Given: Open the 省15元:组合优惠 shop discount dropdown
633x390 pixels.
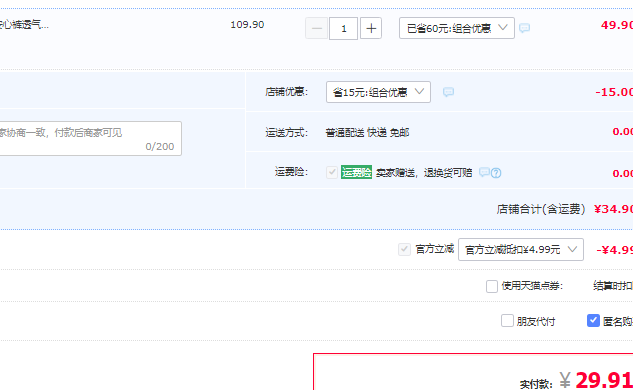Looking at the screenshot, I should coord(378,92).
